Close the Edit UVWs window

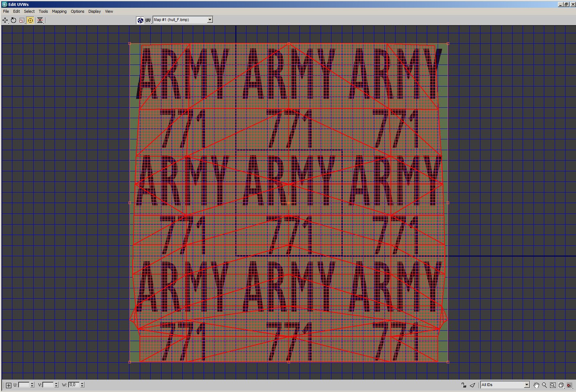pos(572,4)
